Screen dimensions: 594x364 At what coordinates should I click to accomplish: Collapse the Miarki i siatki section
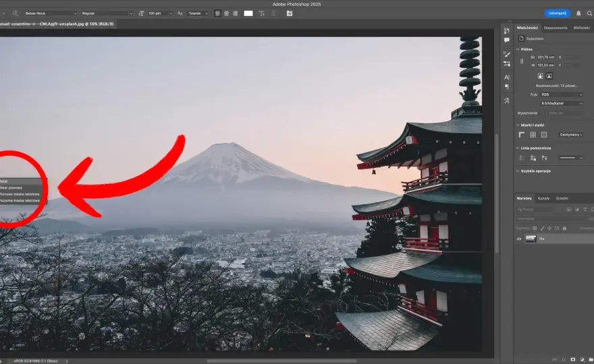pyautogui.click(x=518, y=125)
